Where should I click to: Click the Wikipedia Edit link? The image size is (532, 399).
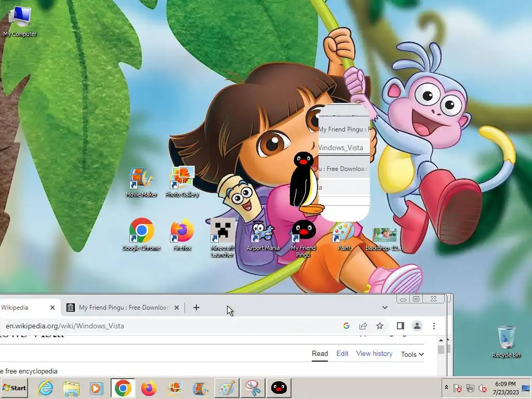click(342, 353)
